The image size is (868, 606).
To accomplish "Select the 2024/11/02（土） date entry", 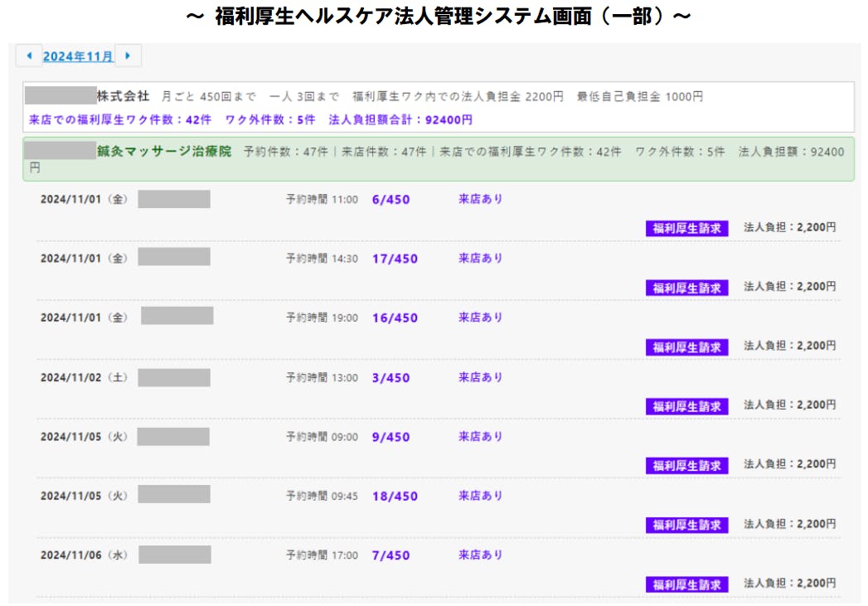I will point(85,378).
